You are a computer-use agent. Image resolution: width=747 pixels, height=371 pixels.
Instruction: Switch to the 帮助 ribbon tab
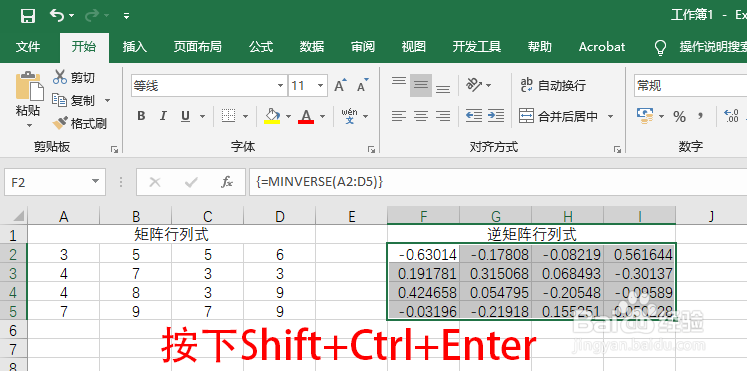(540, 46)
